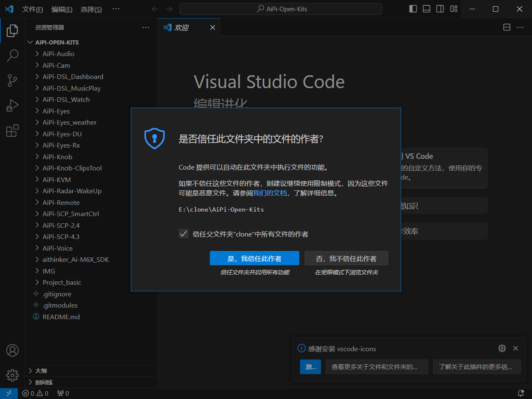Open the title bar overflow menu ellipsis
Screen dimensions: 532x399
116,9
